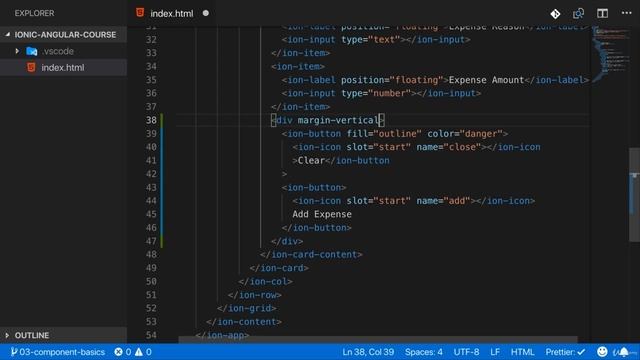640x360 pixels.
Task: Place cursor in 'div margin-vertical' line
Action: (328, 120)
